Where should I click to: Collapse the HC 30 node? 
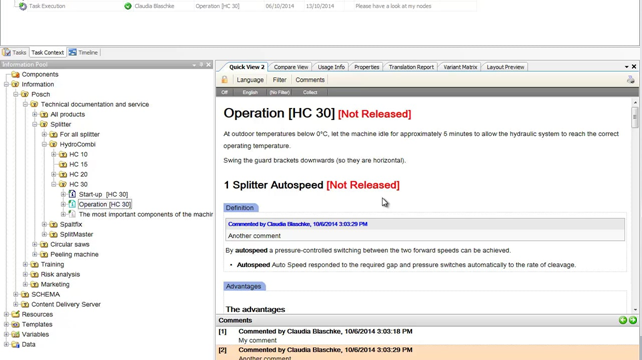54,184
